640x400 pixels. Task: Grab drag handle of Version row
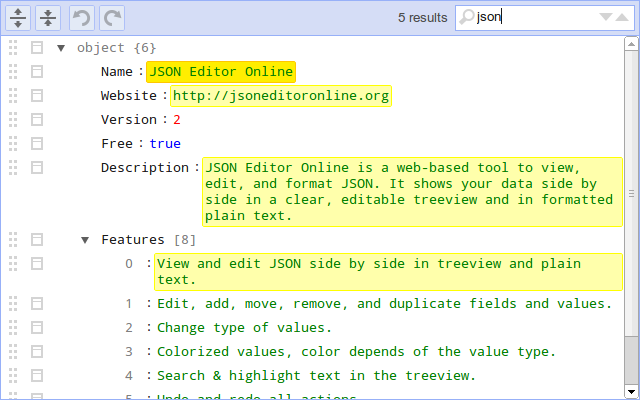[x=13, y=120]
